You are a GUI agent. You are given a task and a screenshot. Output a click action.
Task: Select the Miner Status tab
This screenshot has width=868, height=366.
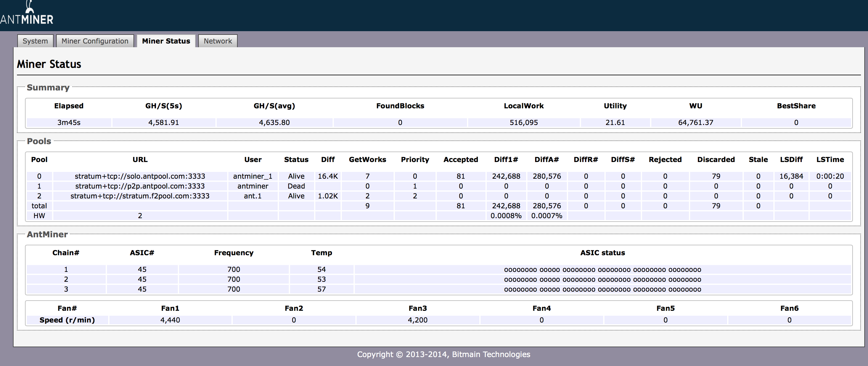pos(166,41)
